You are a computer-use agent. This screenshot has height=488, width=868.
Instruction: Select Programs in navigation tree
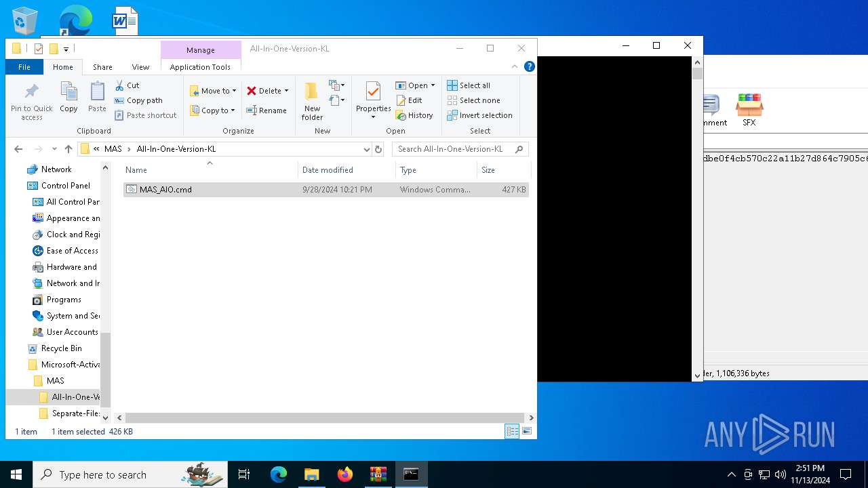click(64, 300)
